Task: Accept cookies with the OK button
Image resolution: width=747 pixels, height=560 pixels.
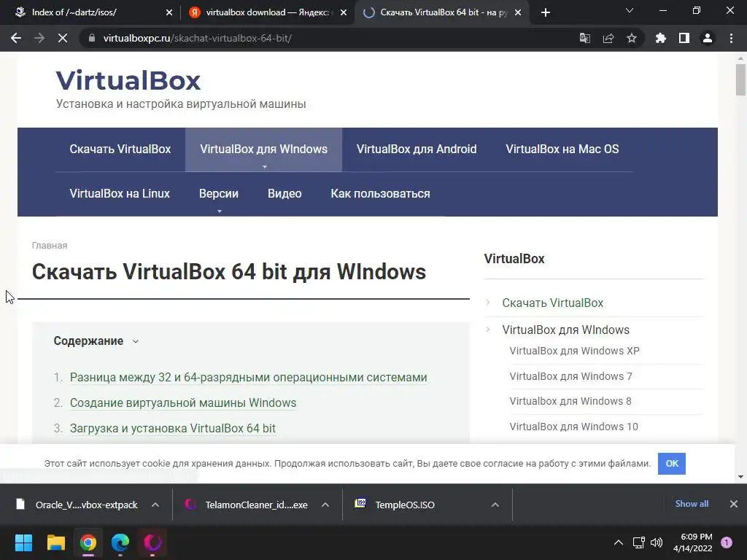Action: tap(672, 464)
